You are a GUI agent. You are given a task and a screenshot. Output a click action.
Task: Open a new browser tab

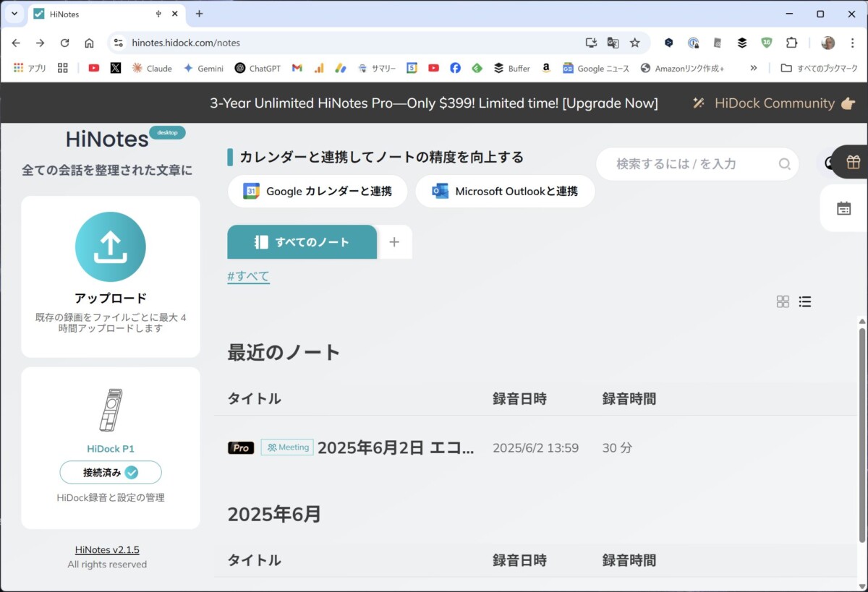[x=200, y=14]
